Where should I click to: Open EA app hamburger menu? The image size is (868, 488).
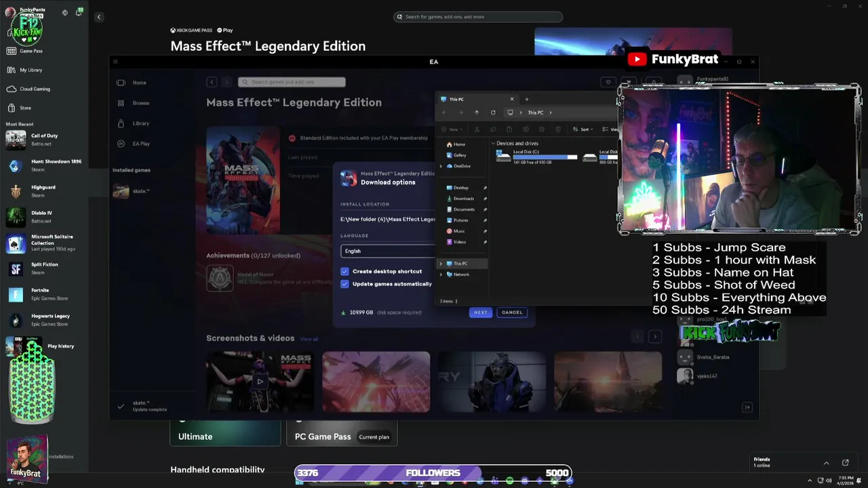pyautogui.click(x=115, y=62)
